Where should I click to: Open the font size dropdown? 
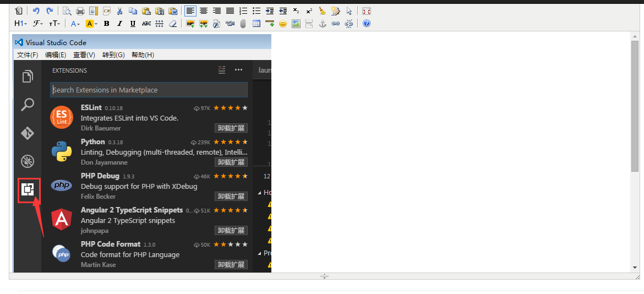54,24
